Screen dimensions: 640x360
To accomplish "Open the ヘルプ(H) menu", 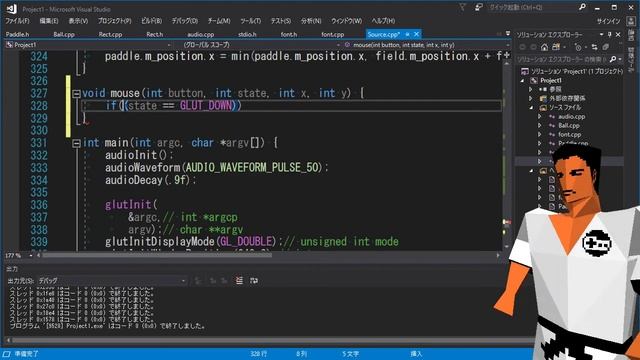I will coord(383,20).
